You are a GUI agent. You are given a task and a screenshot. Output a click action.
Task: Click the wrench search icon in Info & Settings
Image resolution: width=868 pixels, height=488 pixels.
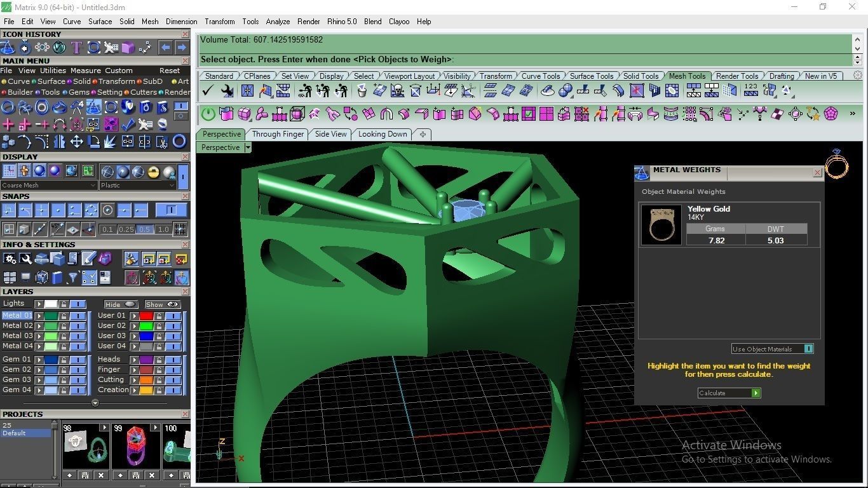click(x=25, y=258)
